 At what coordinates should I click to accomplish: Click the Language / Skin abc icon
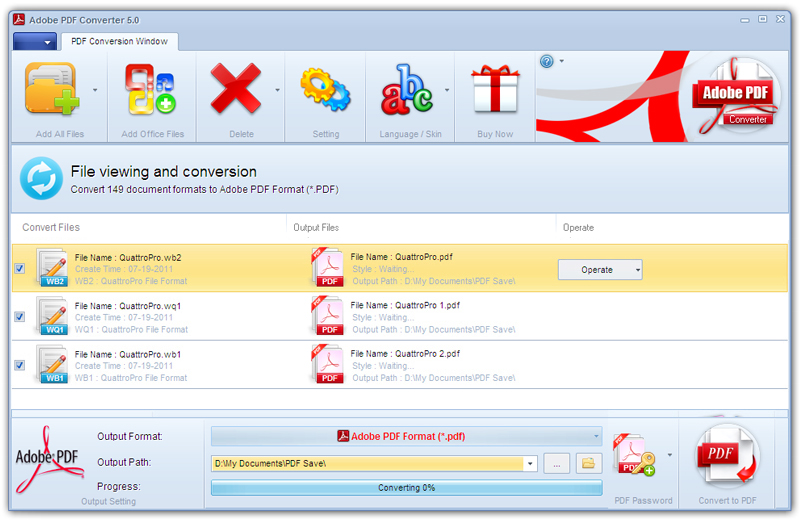(407, 89)
